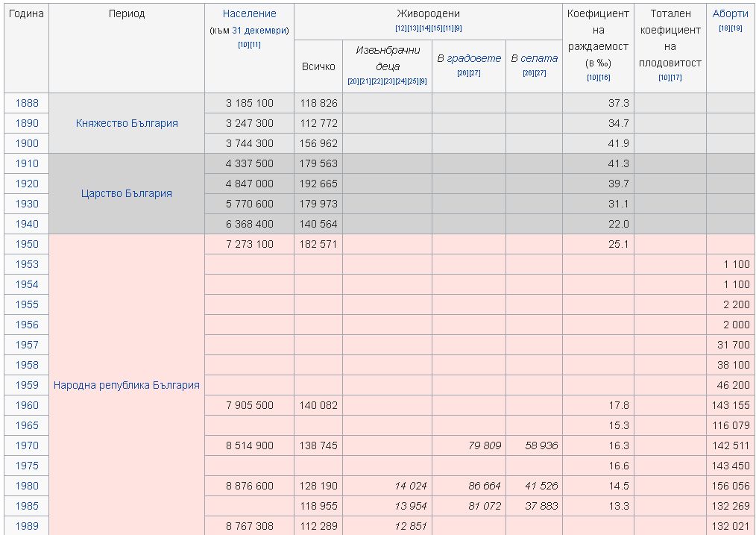Click the 1980 population cell 8 876 600
The image size is (756, 535).
pyautogui.click(x=249, y=486)
